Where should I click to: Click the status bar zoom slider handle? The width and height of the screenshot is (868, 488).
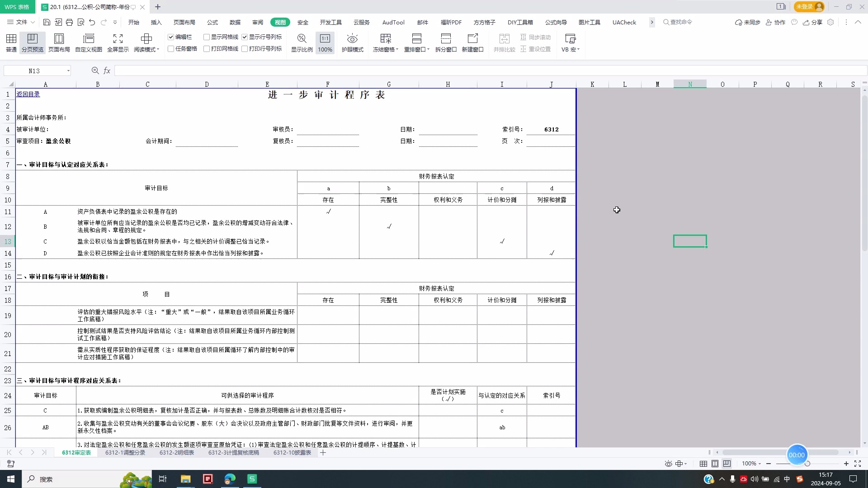pos(807,464)
